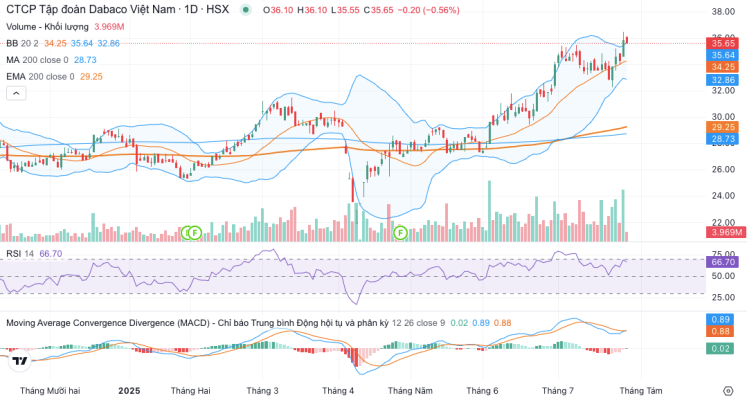
Task: Click the Tháng Tám date label
Action: (x=641, y=391)
